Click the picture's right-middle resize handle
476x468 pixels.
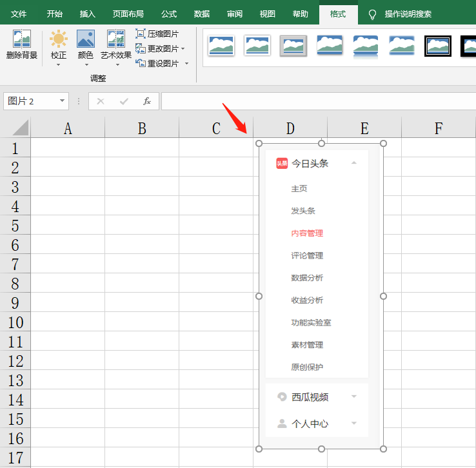[383, 296]
